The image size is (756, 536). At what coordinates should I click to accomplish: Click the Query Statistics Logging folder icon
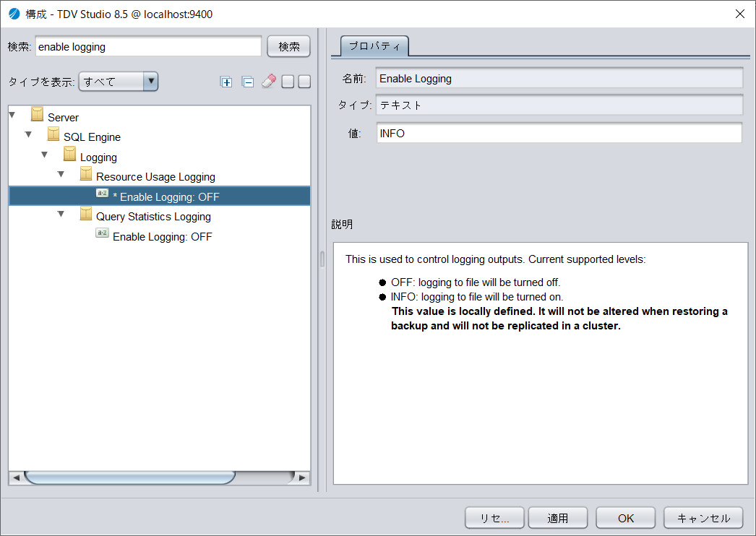[x=86, y=214]
